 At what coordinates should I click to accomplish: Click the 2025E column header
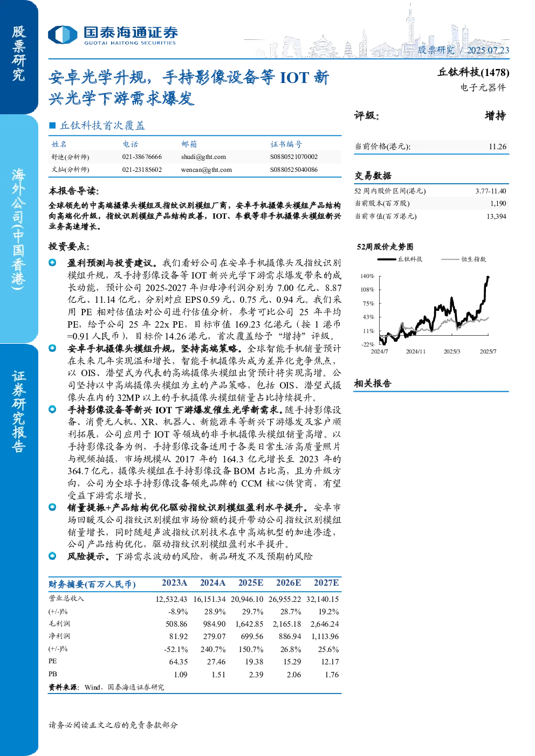tap(251, 582)
